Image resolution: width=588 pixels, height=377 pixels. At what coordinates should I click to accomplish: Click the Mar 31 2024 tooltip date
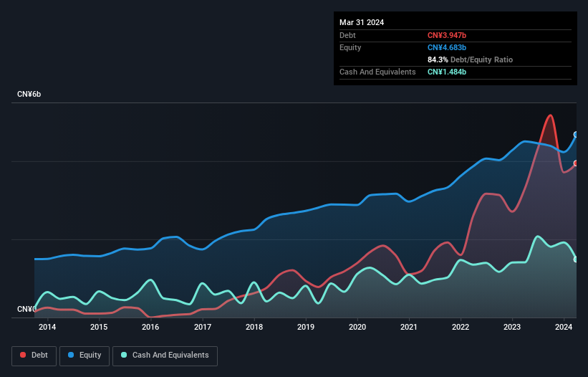point(362,22)
